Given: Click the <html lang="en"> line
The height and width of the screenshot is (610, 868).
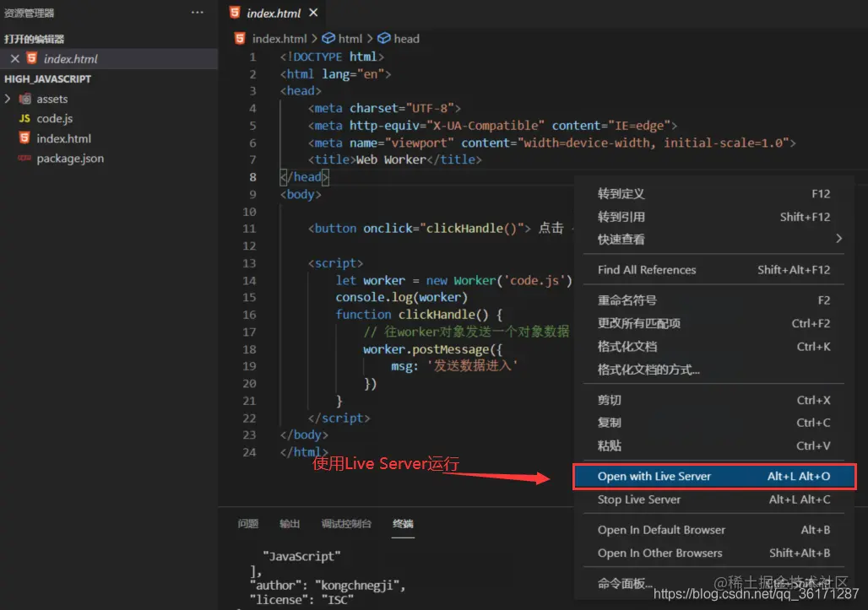Looking at the screenshot, I should point(335,74).
